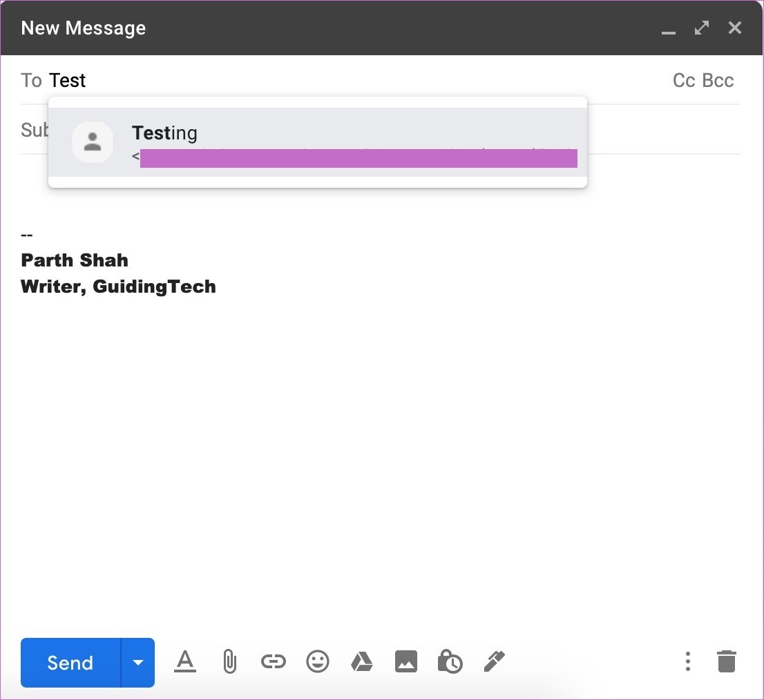This screenshot has height=700, width=764.
Task: Insert a file from Google Drive
Action: (x=362, y=661)
